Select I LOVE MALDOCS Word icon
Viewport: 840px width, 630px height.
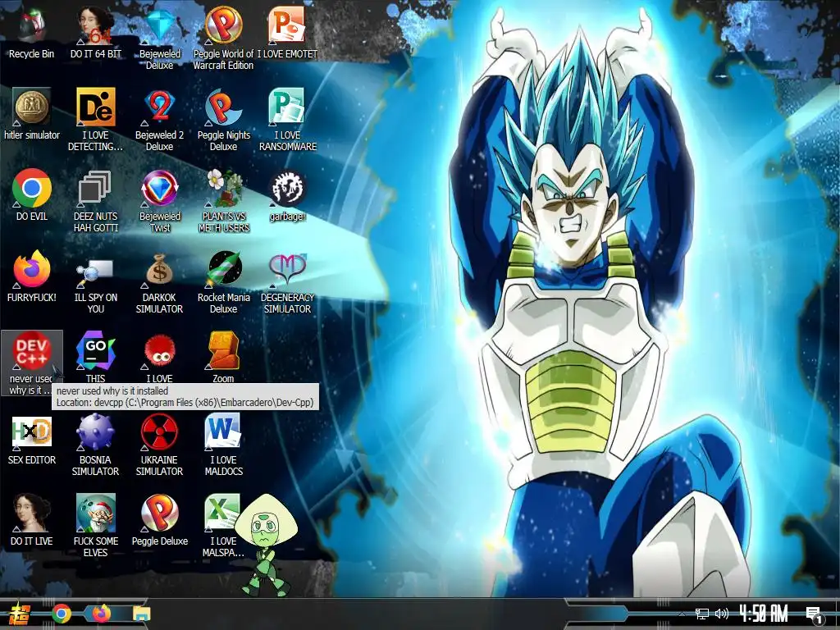click(222, 431)
